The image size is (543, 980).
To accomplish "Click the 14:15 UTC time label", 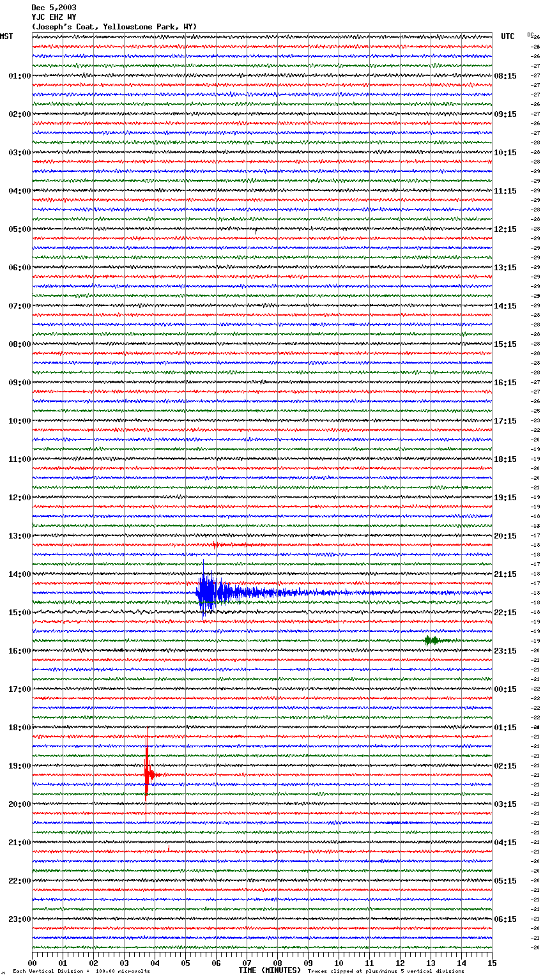I will 505,306.
